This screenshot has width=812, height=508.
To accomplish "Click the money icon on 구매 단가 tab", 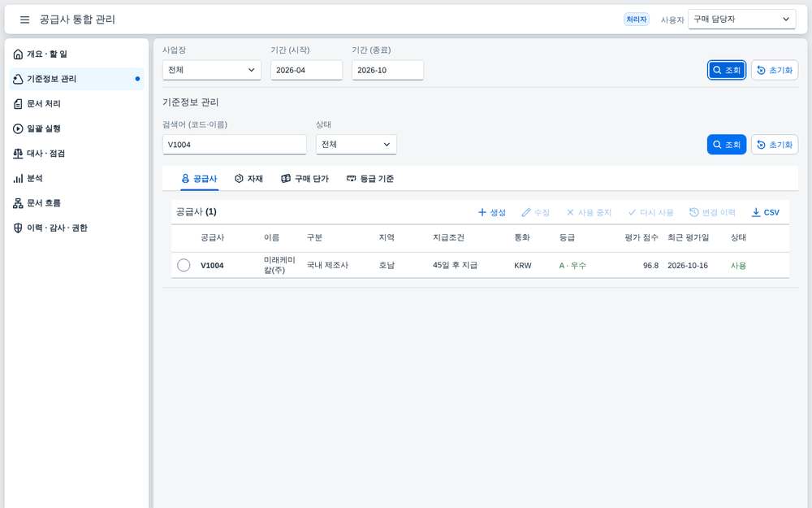I will click(285, 178).
